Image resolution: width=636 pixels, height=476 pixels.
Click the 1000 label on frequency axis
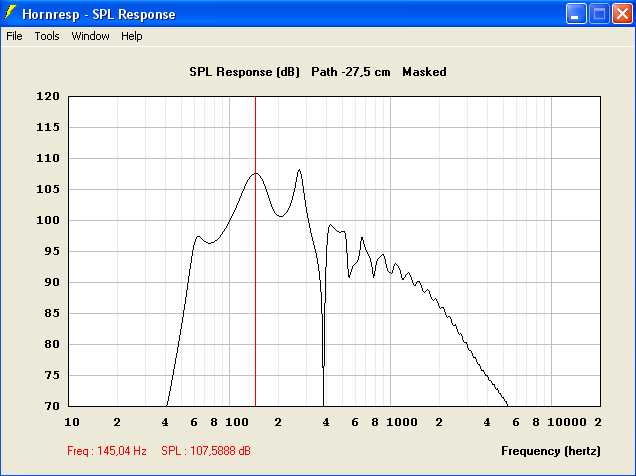402,423
